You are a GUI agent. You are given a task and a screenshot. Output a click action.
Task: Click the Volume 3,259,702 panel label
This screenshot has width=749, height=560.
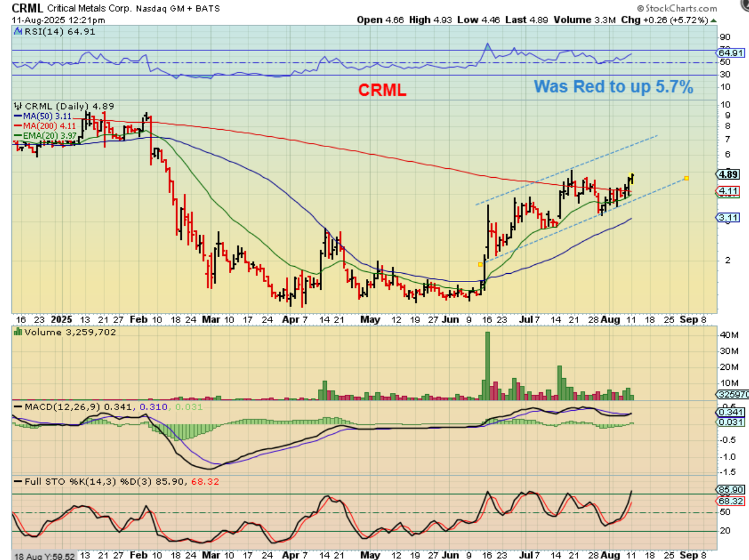coord(70,332)
